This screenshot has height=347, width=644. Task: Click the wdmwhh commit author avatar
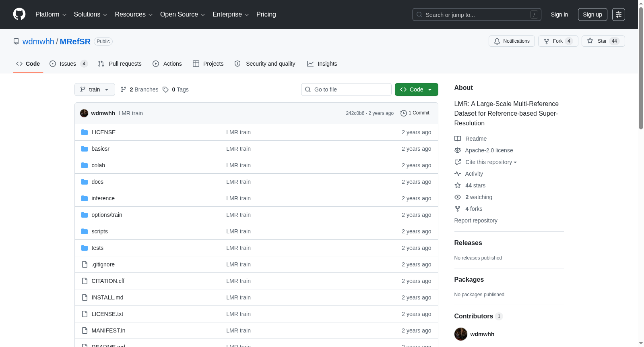pyautogui.click(x=84, y=113)
